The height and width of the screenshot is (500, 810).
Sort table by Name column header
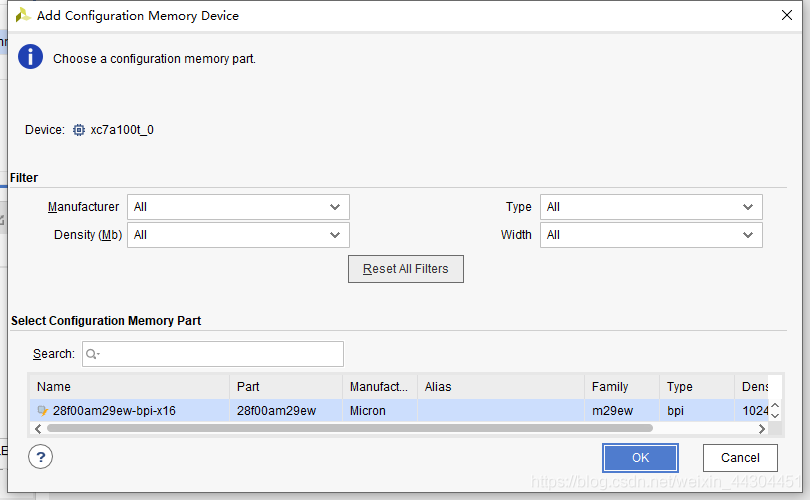(129, 387)
